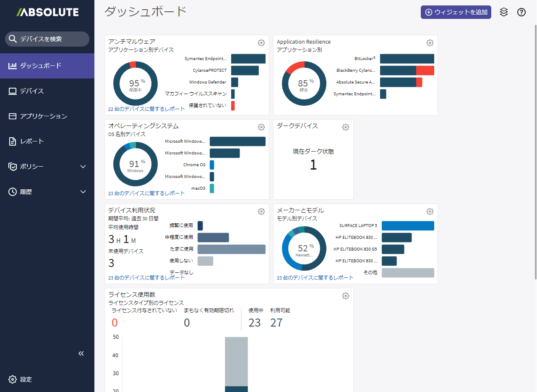Open settings gear of アンチマルウェア widget
This screenshot has width=537, height=392.
pos(261,43)
